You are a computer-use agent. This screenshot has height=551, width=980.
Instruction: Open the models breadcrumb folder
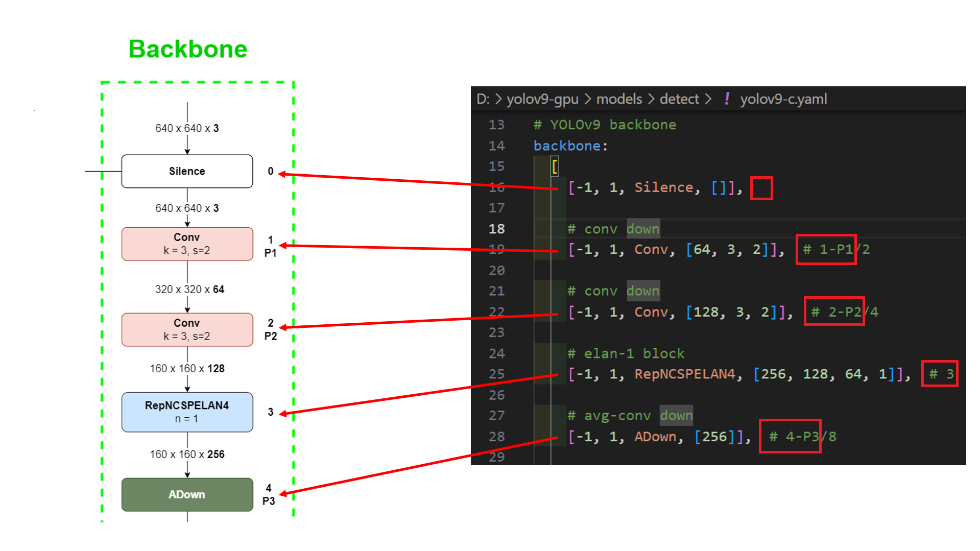pyautogui.click(x=619, y=99)
